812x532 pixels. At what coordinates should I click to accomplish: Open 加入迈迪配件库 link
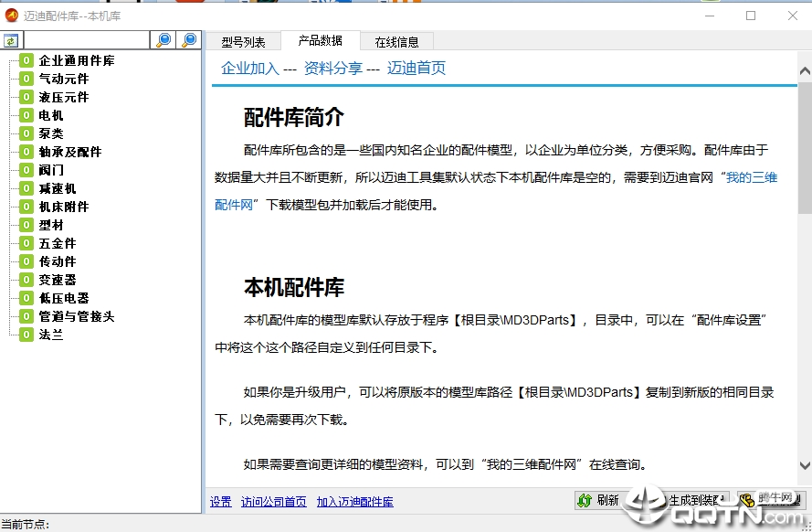(354, 502)
